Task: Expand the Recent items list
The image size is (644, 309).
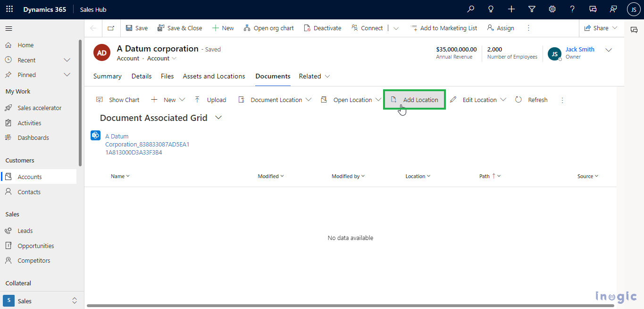Action: (67, 60)
